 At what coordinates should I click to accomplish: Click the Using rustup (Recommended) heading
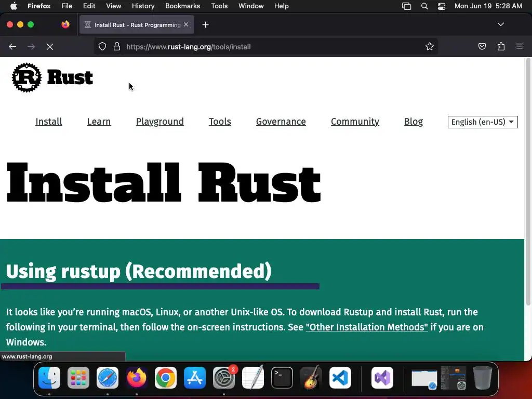(139, 271)
